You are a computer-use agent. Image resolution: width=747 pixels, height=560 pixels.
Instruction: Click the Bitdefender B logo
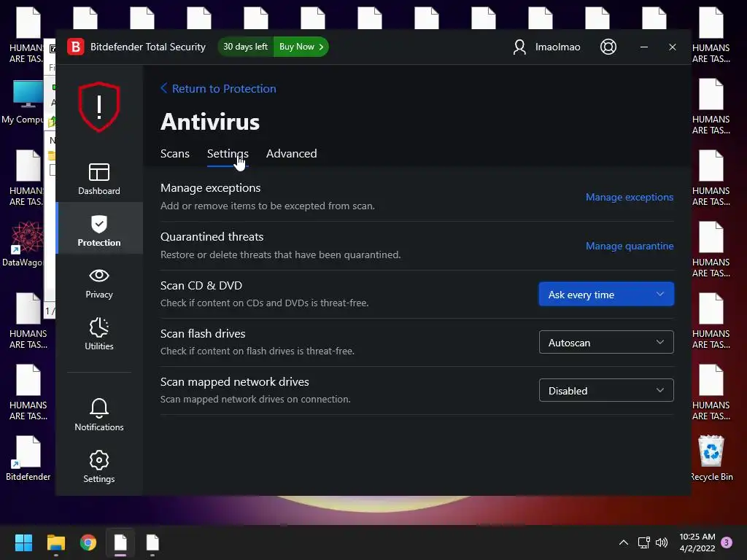coord(76,47)
